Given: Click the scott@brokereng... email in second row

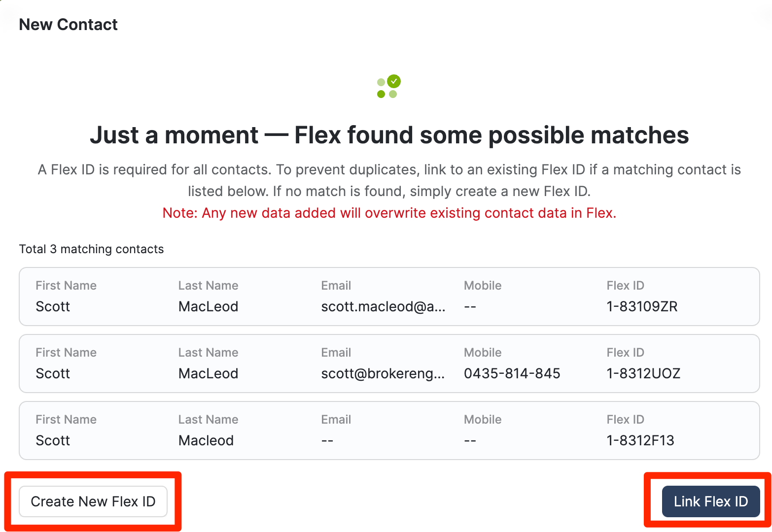Looking at the screenshot, I should [383, 373].
